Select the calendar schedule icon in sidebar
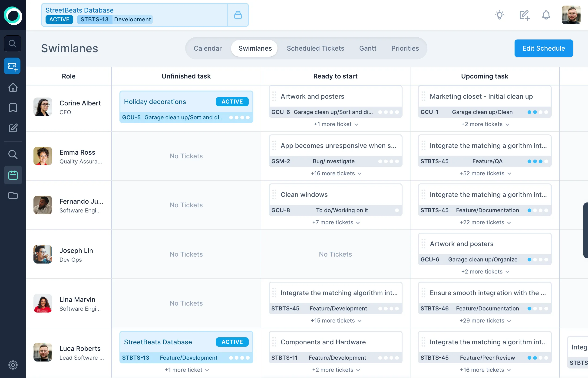This screenshot has width=588, height=378. click(13, 175)
